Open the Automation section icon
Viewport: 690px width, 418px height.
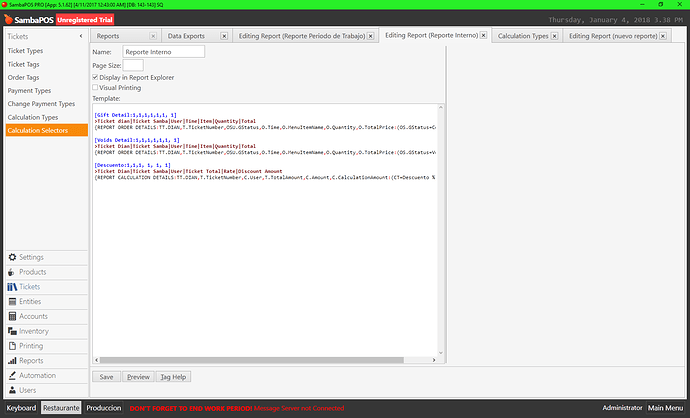pos(12,375)
